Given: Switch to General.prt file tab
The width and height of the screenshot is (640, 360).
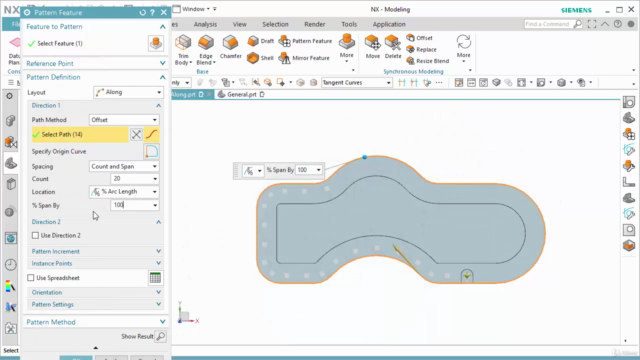Looking at the screenshot, I should coord(241,94).
